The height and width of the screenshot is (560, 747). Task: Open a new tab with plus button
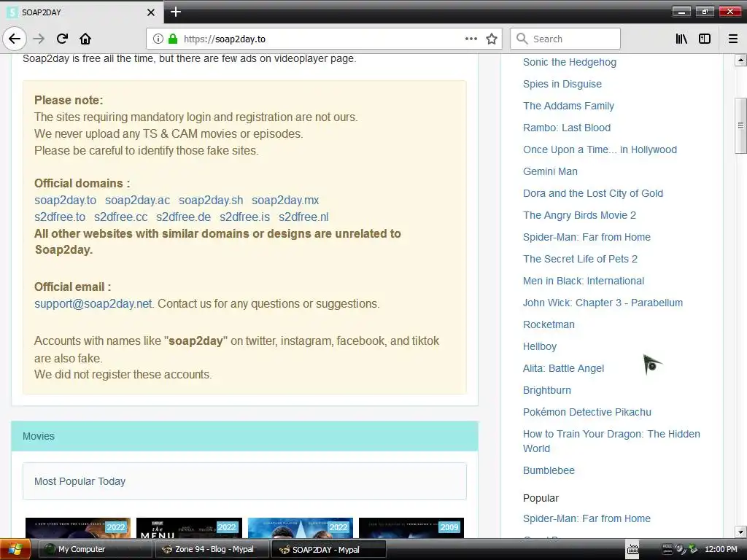click(x=176, y=12)
